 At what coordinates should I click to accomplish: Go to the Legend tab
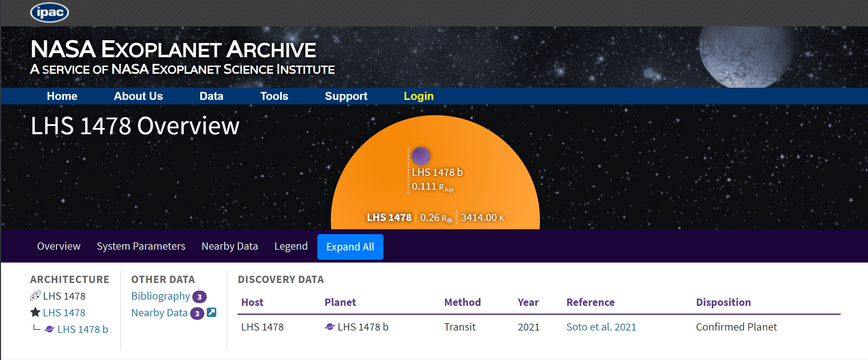291,246
